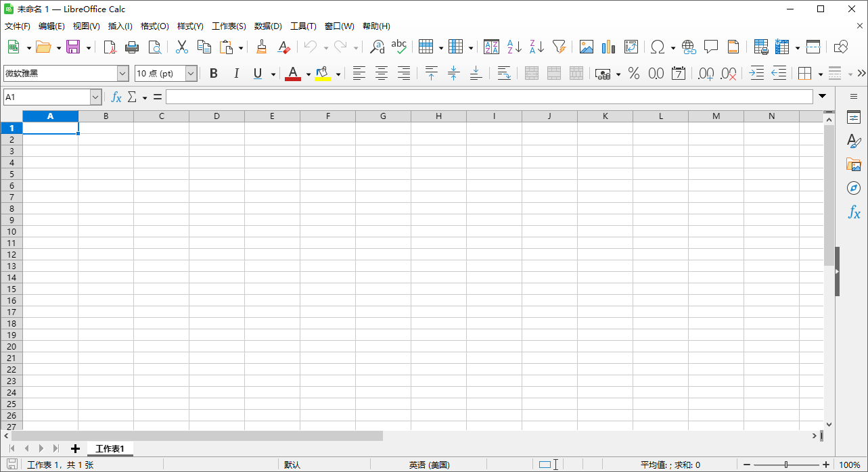Viewport: 868px width, 472px height.
Task: Select the Clone Formatting paintbrush
Action: click(x=261, y=47)
